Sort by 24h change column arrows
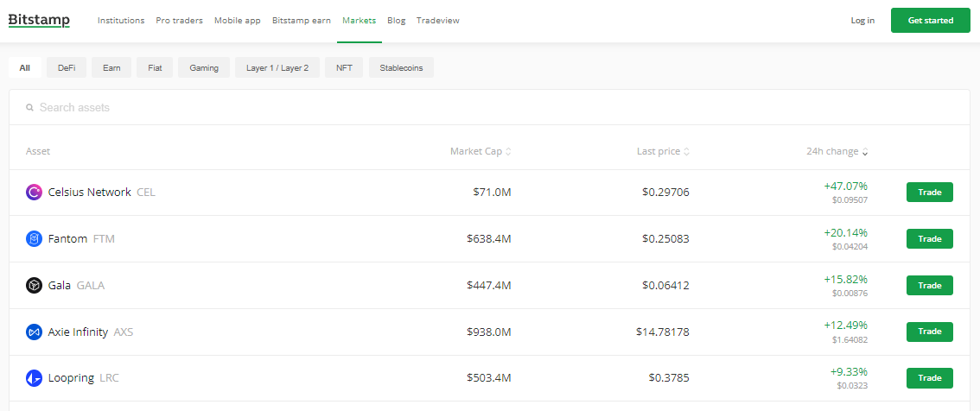 pyautogui.click(x=865, y=152)
